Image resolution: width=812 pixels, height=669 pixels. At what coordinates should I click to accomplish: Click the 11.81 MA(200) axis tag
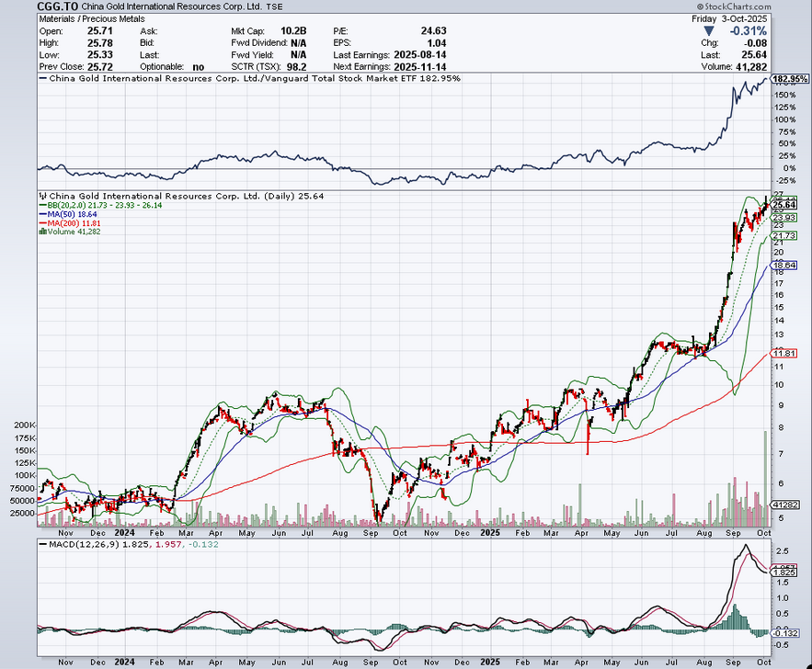pyautogui.click(x=784, y=354)
